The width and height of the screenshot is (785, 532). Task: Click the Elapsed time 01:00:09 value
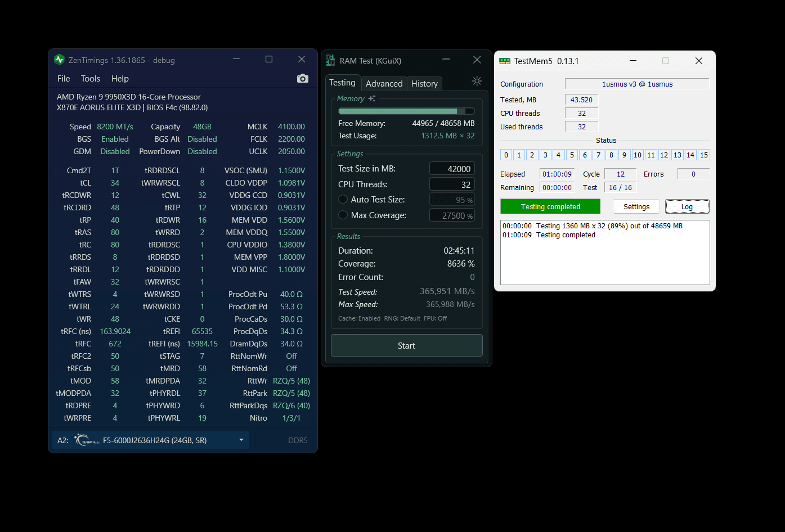click(x=557, y=174)
